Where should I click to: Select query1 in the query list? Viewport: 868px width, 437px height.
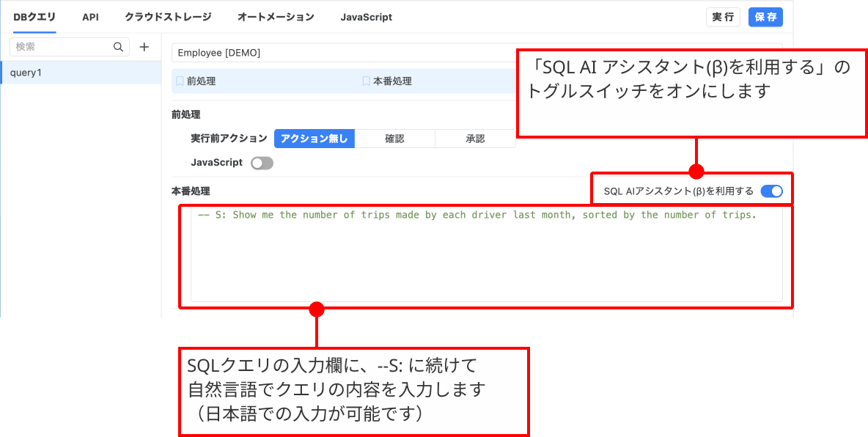81,73
